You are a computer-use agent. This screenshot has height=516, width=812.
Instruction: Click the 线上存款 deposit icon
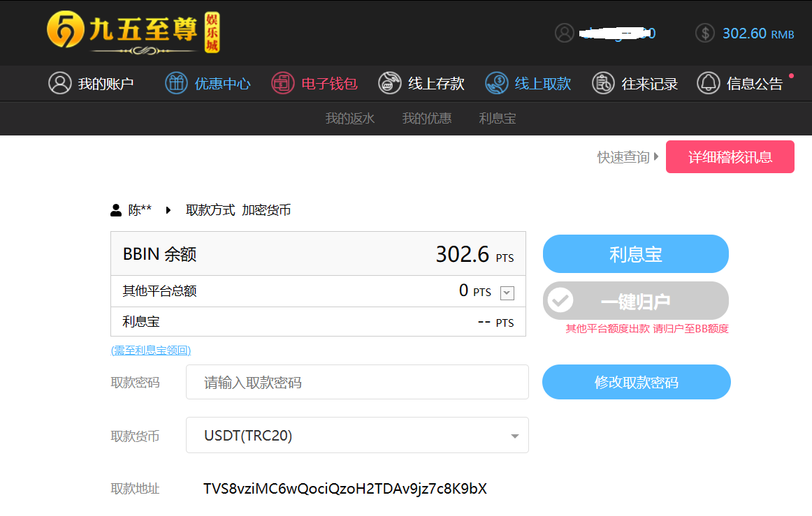click(x=390, y=83)
